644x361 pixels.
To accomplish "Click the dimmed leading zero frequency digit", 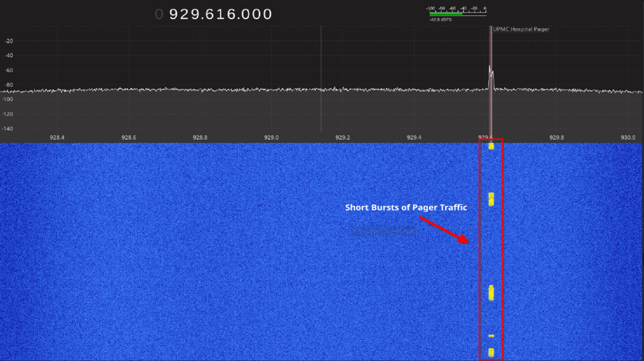I will point(159,14).
